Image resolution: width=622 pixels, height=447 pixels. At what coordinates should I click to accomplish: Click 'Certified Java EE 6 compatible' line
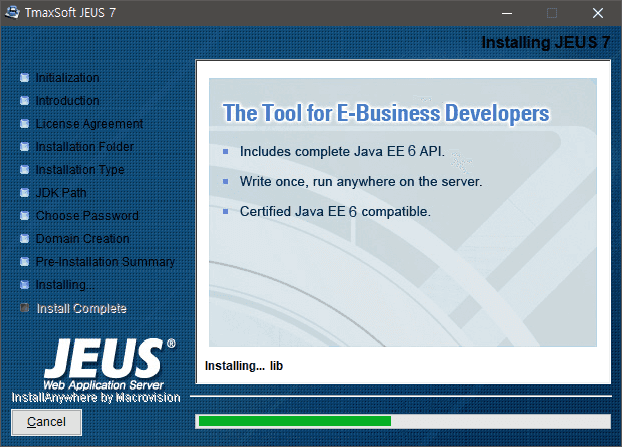(x=335, y=211)
